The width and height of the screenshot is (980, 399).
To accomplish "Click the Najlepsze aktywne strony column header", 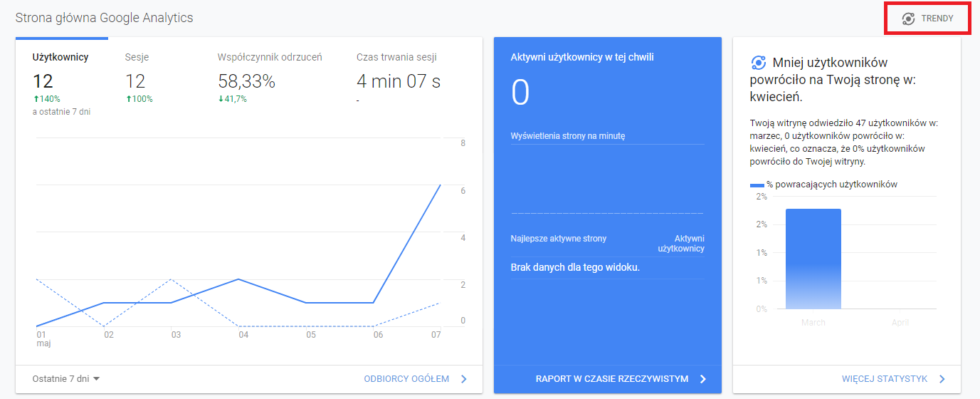I will tap(559, 239).
